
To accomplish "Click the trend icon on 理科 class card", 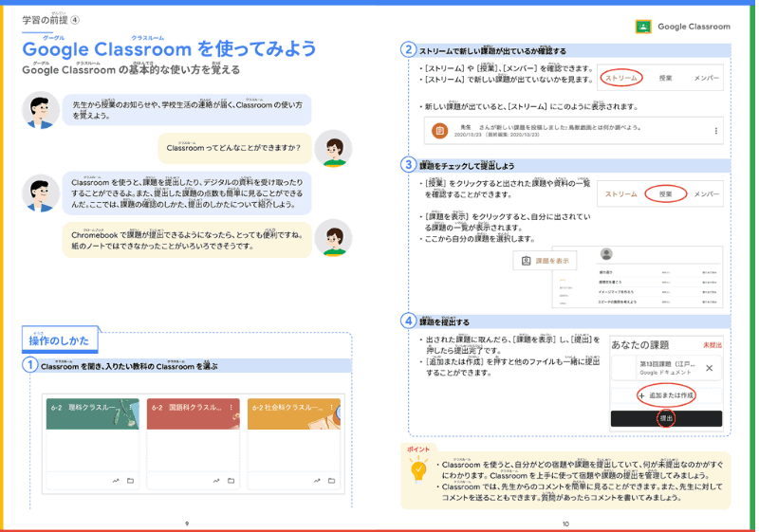I will (116, 481).
